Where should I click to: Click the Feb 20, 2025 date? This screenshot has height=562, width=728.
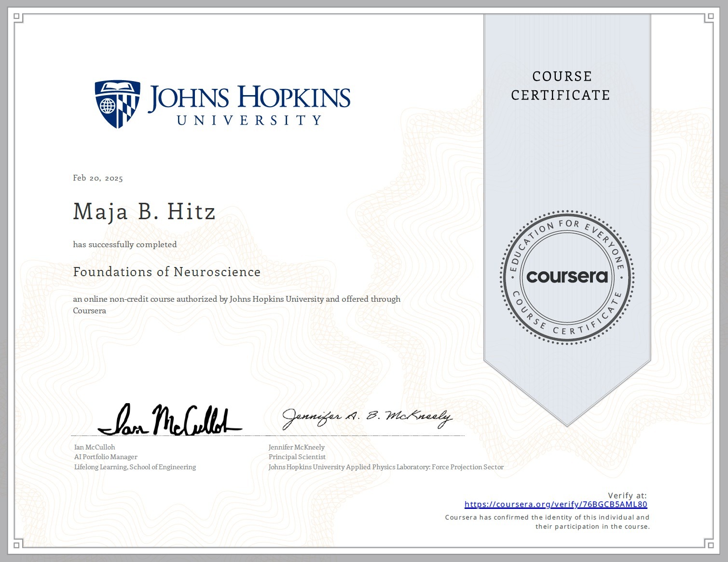pyautogui.click(x=98, y=178)
